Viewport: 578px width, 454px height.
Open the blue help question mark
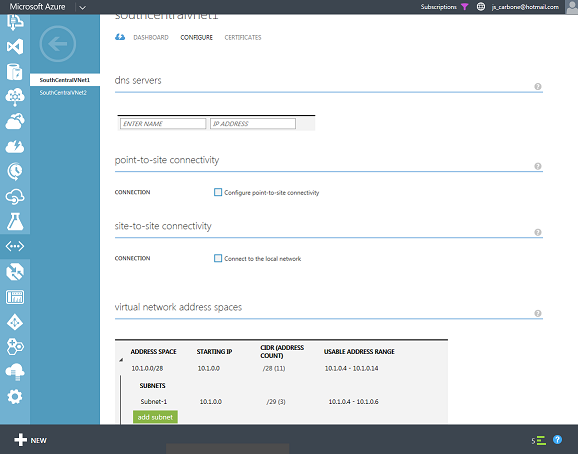[x=557, y=440]
